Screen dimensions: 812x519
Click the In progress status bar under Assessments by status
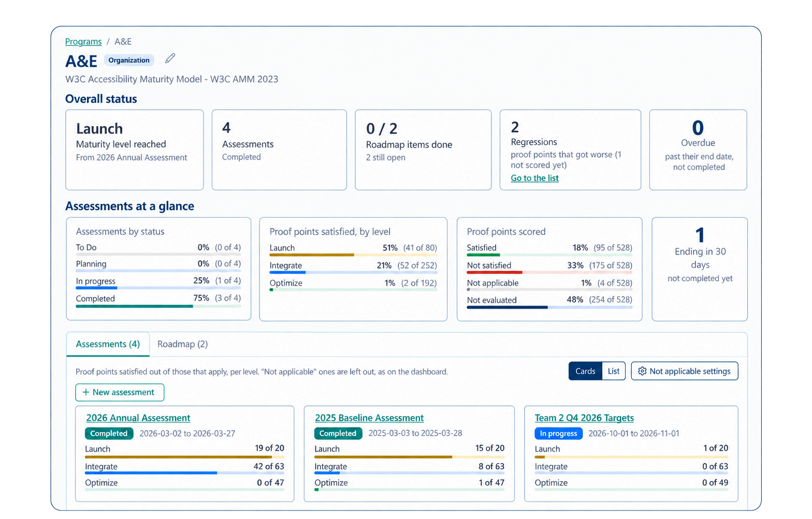(x=158, y=288)
